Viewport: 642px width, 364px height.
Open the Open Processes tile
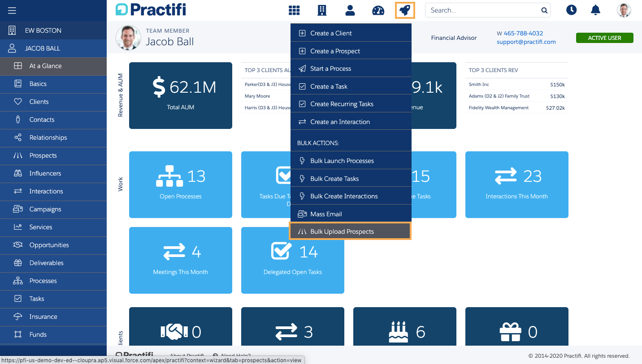click(x=181, y=184)
